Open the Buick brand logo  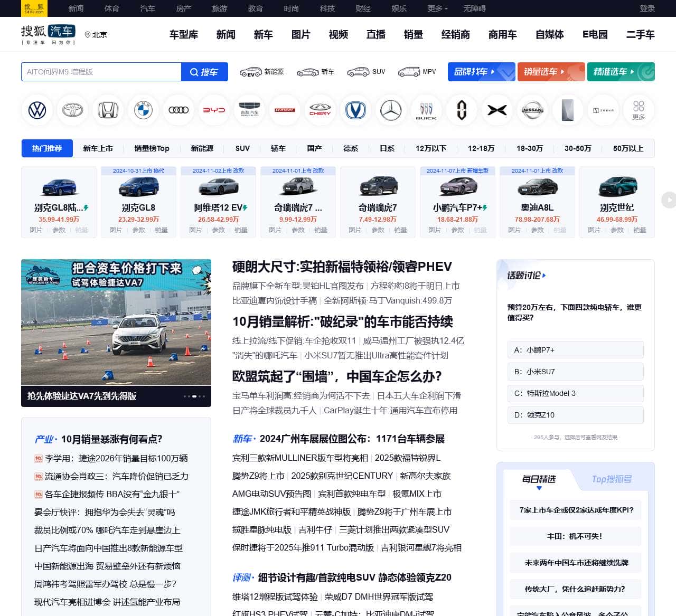426,110
